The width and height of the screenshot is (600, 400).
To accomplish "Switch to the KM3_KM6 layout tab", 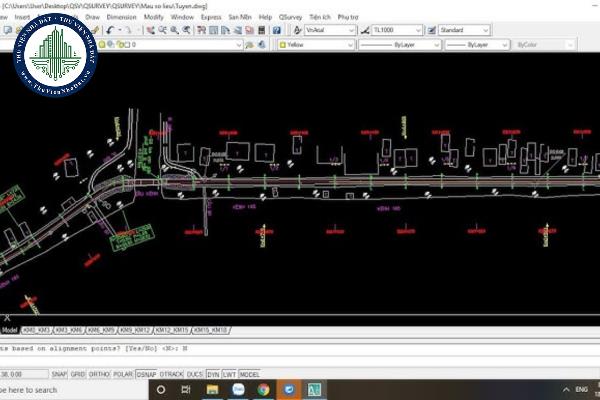I will pos(68,329).
